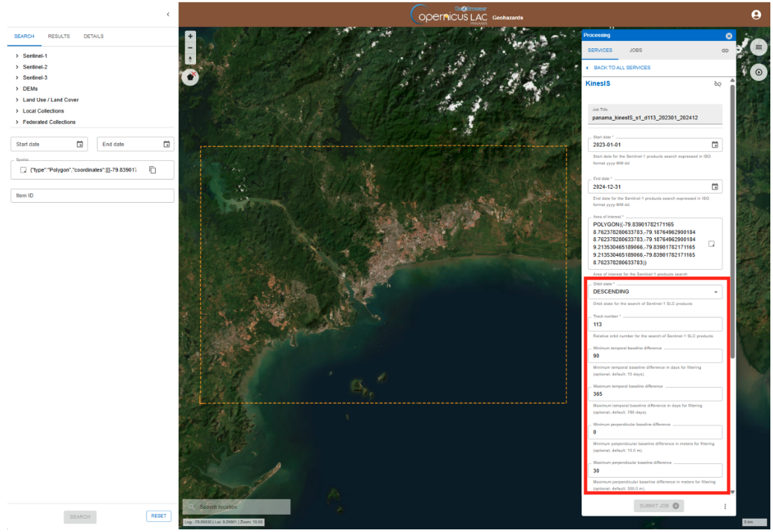Toggle the KinesIS link-off icon

point(718,84)
